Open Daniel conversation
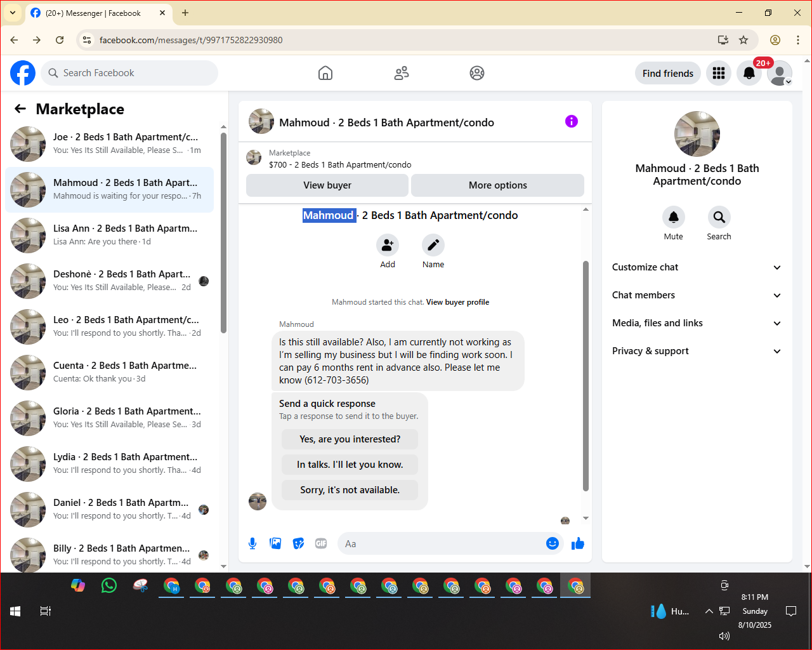This screenshot has width=812, height=650. coord(109,510)
